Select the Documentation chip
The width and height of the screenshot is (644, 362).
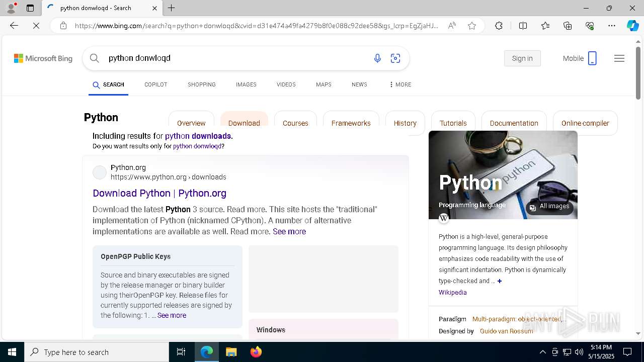tap(514, 123)
